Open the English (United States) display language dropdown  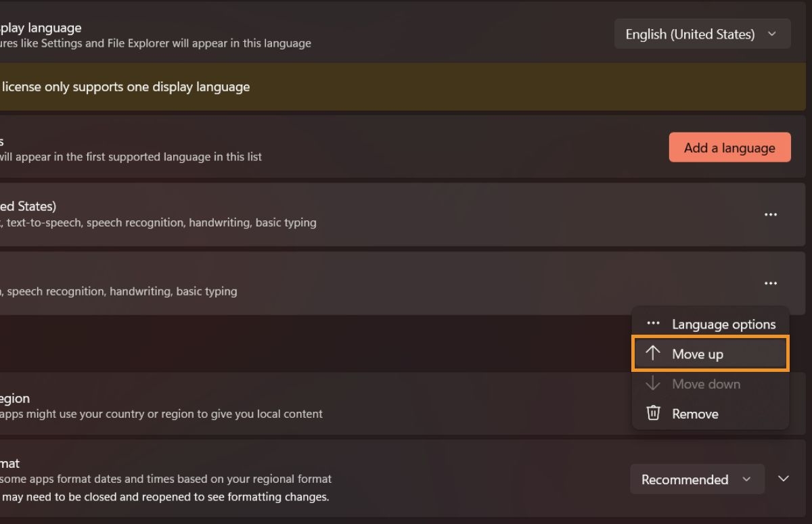click(x=702, y=33)
